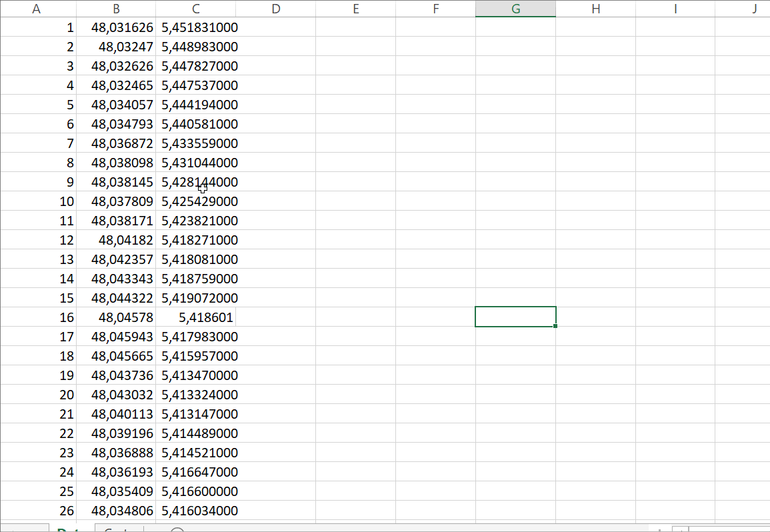Click cell containing 5,416647000
Screen dimensions: 770x532
click(196, 471)
